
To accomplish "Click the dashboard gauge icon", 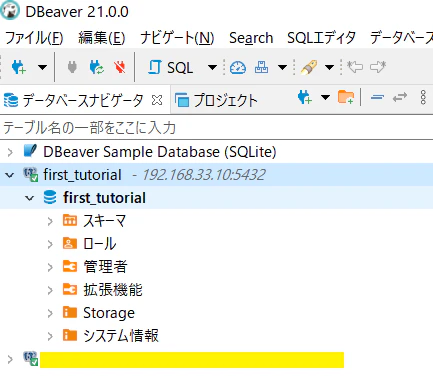I will pos(238,68).
